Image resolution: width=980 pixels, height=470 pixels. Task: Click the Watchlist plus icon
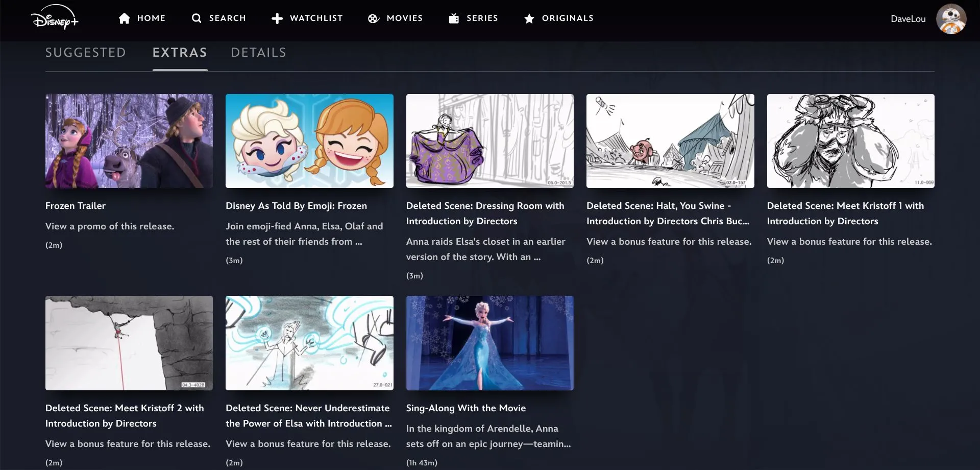tap(277, 18)
